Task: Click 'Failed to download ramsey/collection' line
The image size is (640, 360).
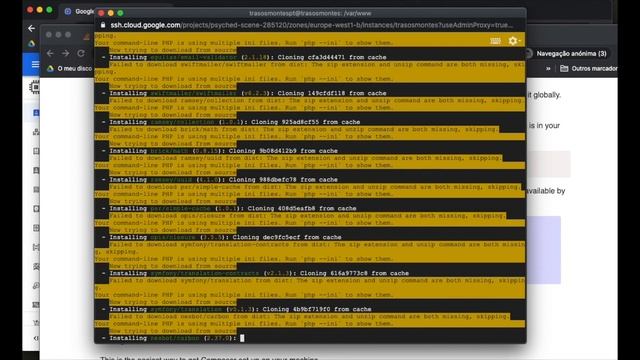Action: coord(317,100)
